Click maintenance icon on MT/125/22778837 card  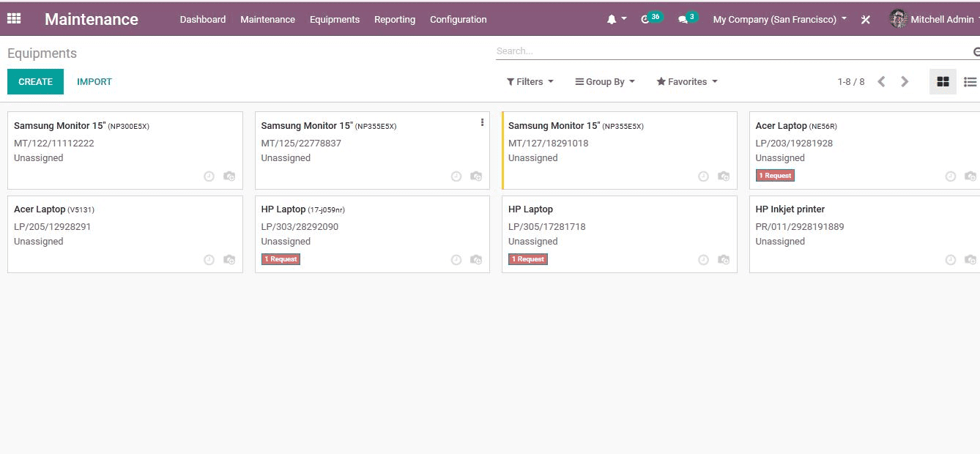pos(476,176)
